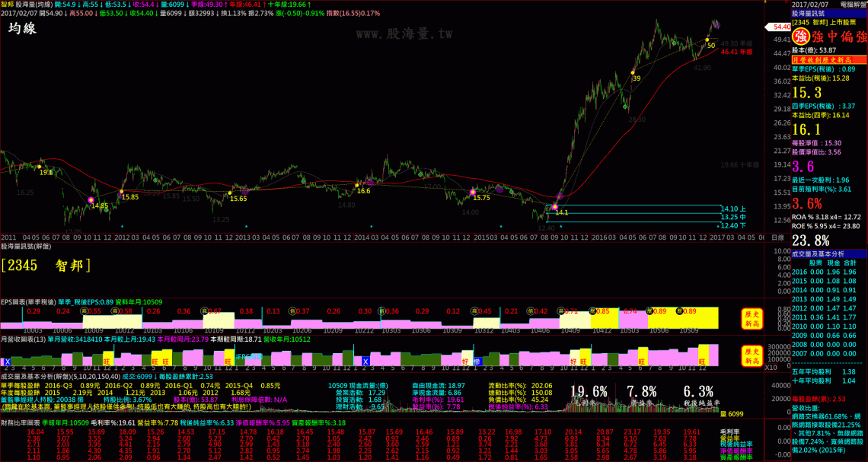The height and width of the screenshot is (462, 868).
Task: Click the [2345 智邦] stock title
Action: (46, 265)
